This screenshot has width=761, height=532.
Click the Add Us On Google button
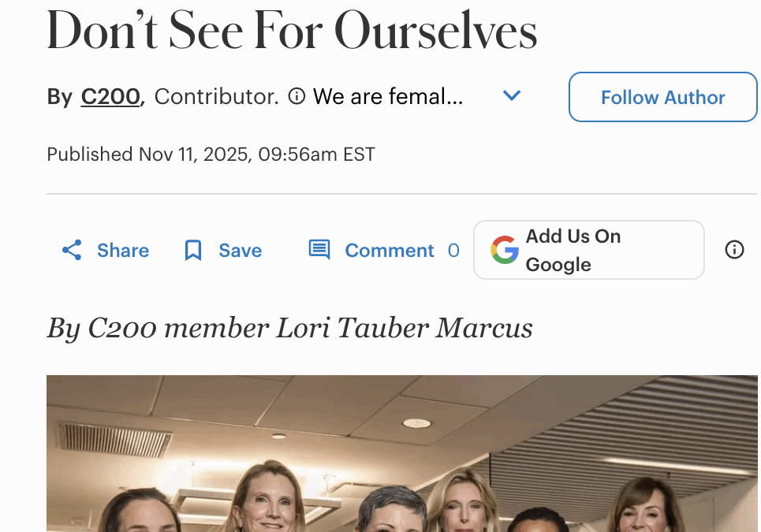point(588,250)
